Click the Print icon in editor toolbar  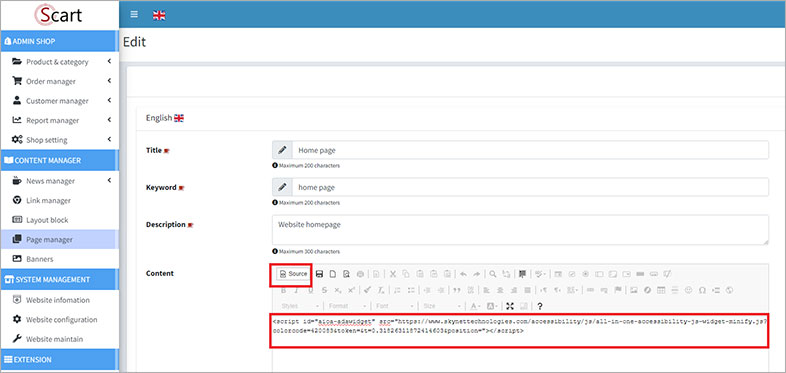point(360,274)
